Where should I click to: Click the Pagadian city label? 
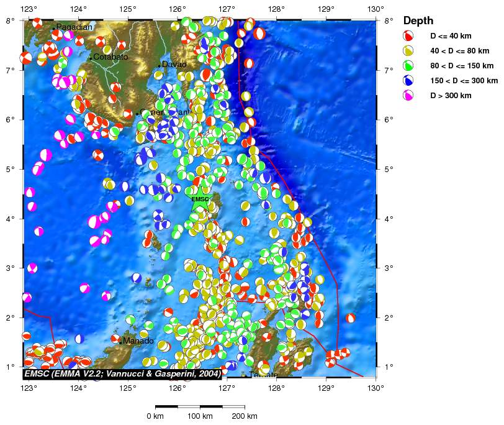[74, 27]
